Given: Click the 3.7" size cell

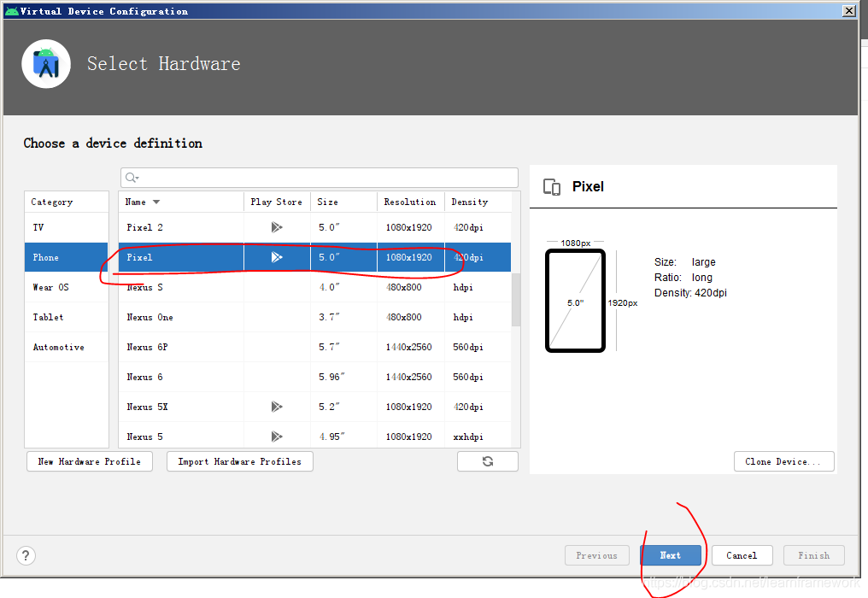Looking at the screenshot, I should pos(329,317).
